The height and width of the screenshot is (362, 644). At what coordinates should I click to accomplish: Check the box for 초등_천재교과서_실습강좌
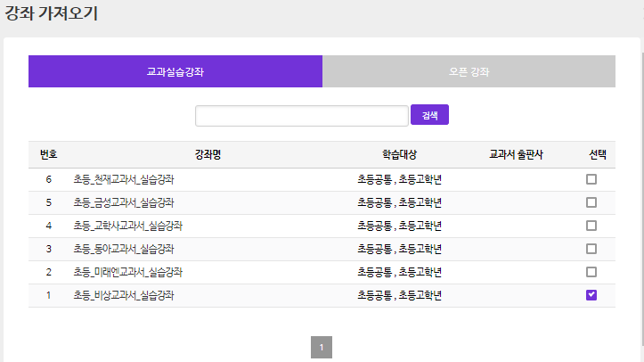tap(591, 179)
